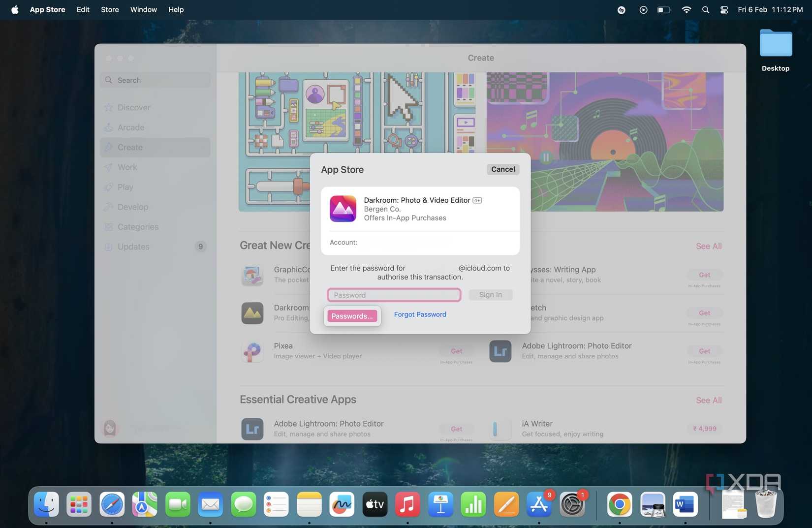Open Discover in the sidebar
This screenshot has width=812, height=528.
pos(155,107)
